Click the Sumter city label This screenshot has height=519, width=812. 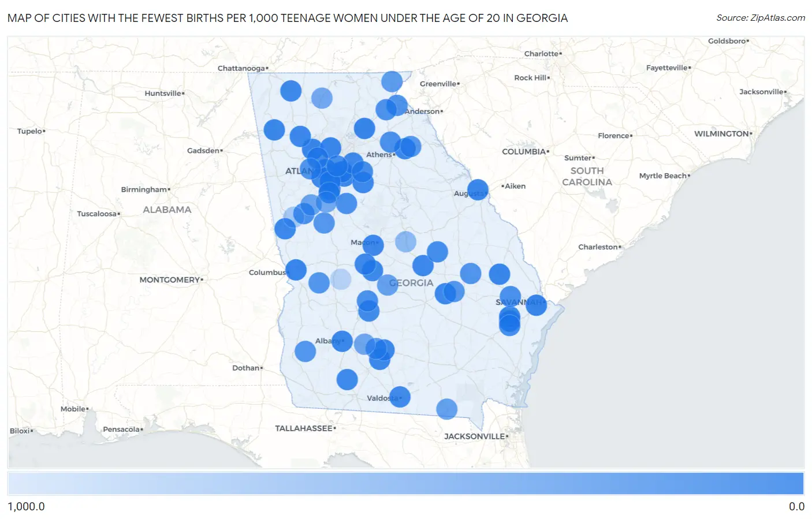coord(578,158)
